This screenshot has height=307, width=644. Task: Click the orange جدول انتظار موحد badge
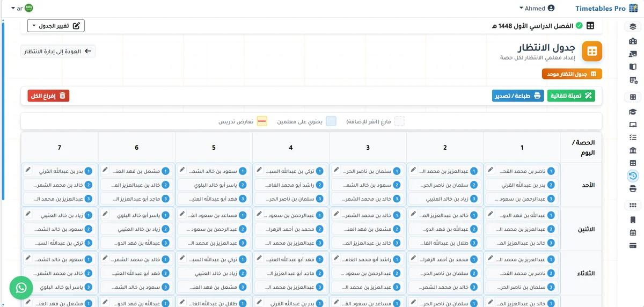pos(572,74)
